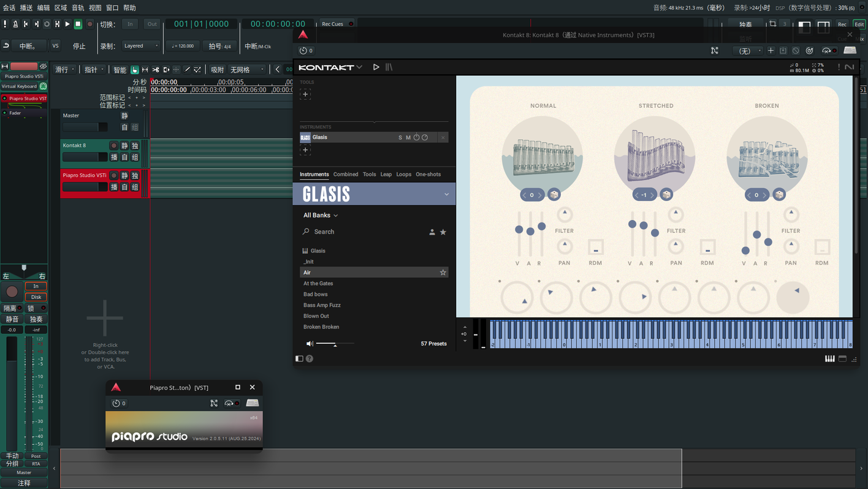Remove the Glasis instrument with its X button
This screenshot has width=868, height=489.
443,137
